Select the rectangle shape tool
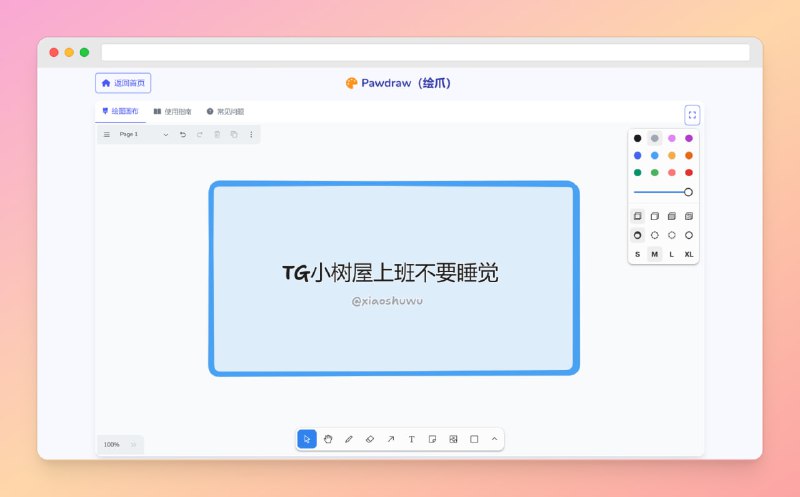 tap(474, 439)
